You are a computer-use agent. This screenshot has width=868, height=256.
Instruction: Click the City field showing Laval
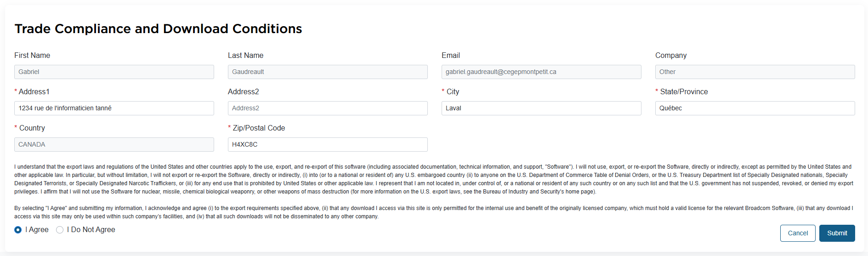pyautogui.click(x=541, y=108)
